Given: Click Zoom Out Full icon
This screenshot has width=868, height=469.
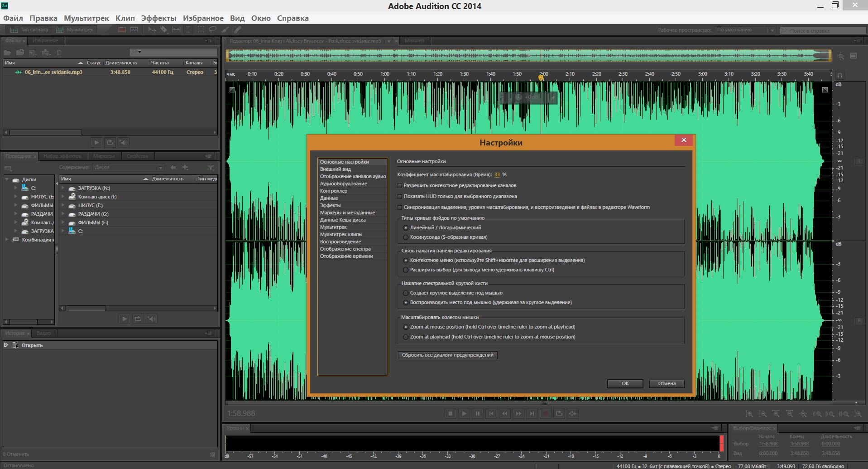Looking at the screenshot, I should [803, 414].
